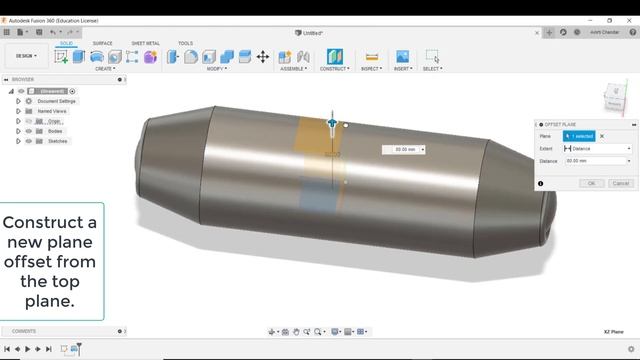Open the Select menu dropdown
640x360 pixels.
click(x=432, y=69)
